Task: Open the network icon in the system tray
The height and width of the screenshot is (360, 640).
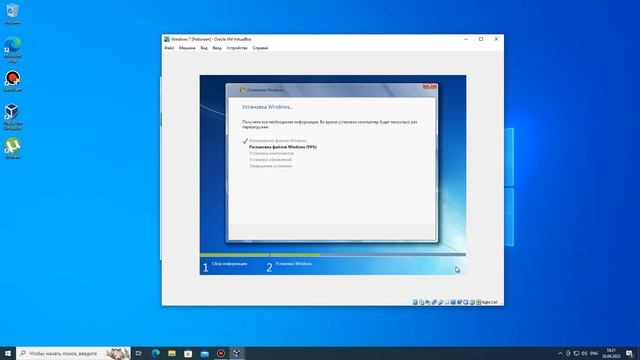Action: tap(576, 353)
